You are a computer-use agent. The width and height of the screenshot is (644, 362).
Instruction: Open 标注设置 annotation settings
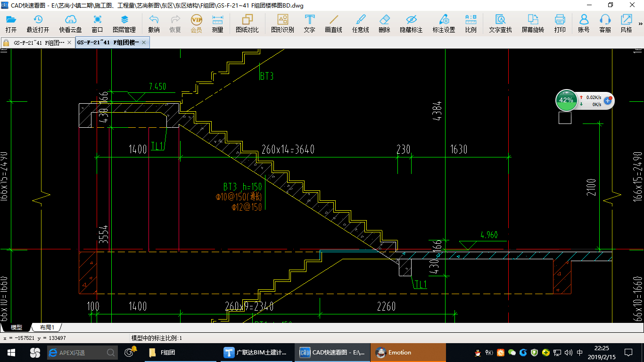pos(444,24)
